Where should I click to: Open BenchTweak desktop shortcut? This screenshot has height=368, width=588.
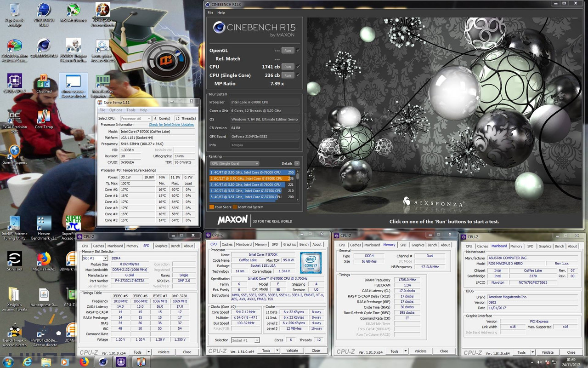[15, 335]
